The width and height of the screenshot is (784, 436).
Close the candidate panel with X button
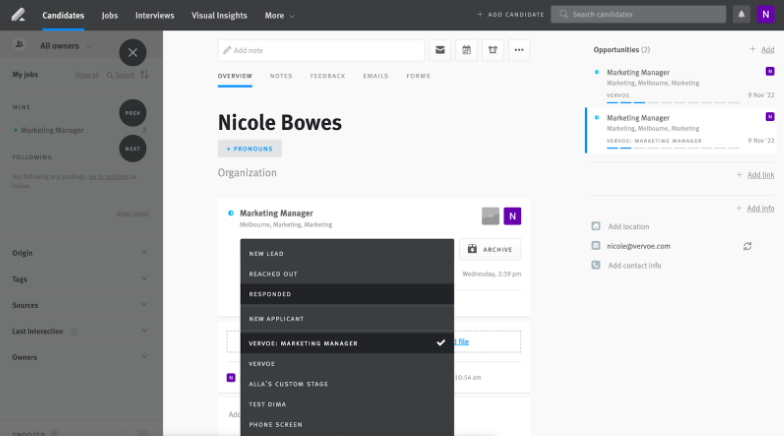coord(132,52)
